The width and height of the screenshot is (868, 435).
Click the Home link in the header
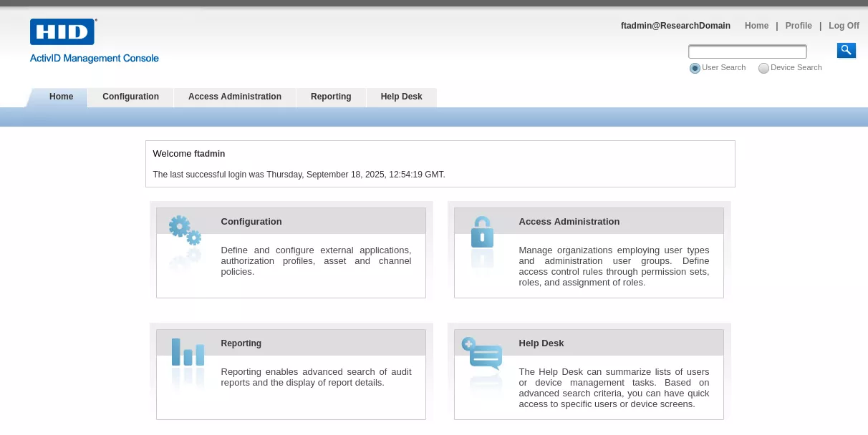(756, 26)
